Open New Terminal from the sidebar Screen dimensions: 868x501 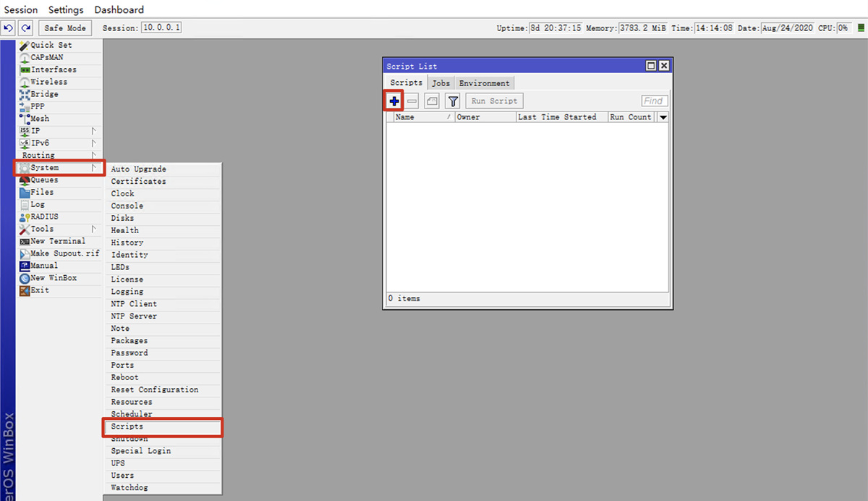pyautogui.click(x=57, y=241)
